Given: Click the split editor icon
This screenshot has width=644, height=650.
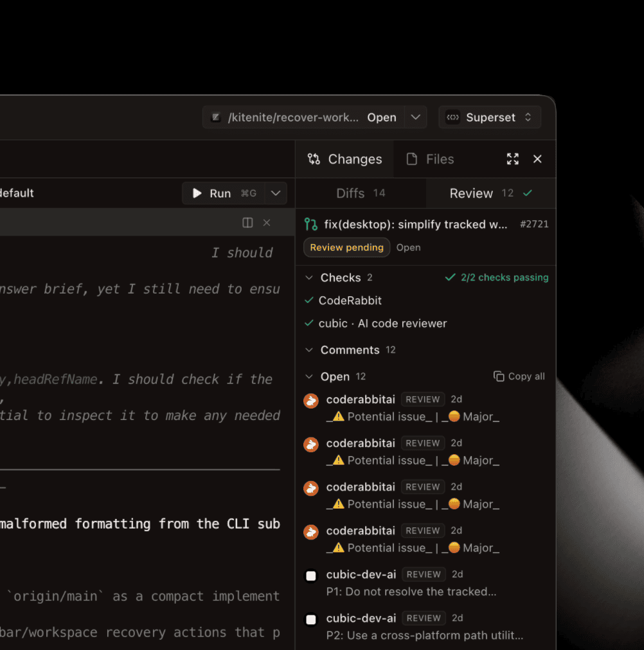Looking at the screenshot, I should click(x=247, y=223).
